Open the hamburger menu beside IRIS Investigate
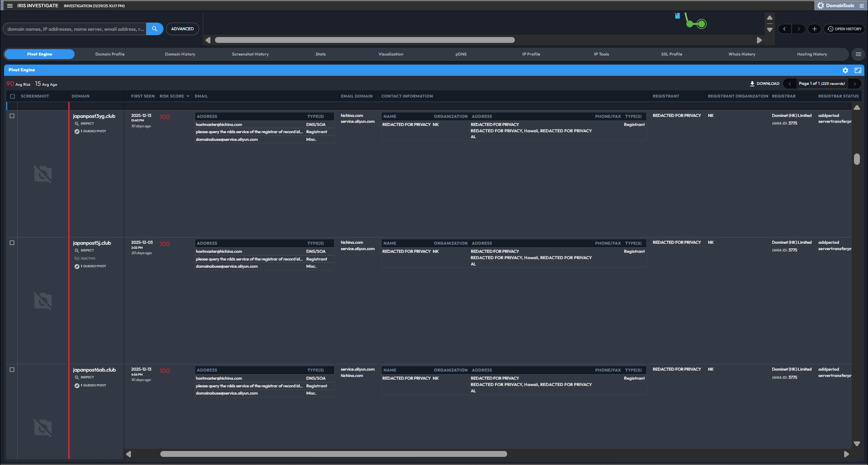Image resolution: width=868 pixels, height=465 pixels. 9,6
